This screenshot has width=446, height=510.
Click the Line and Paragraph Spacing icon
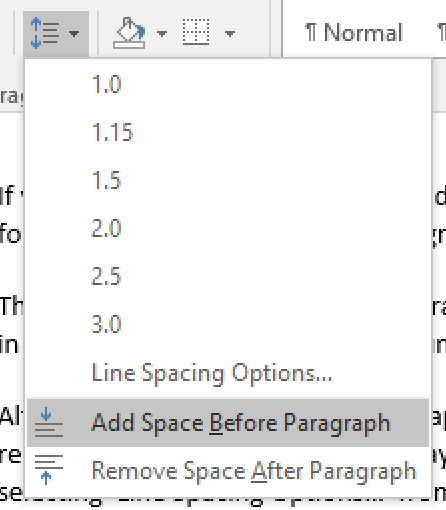click(x=45, y=33)
